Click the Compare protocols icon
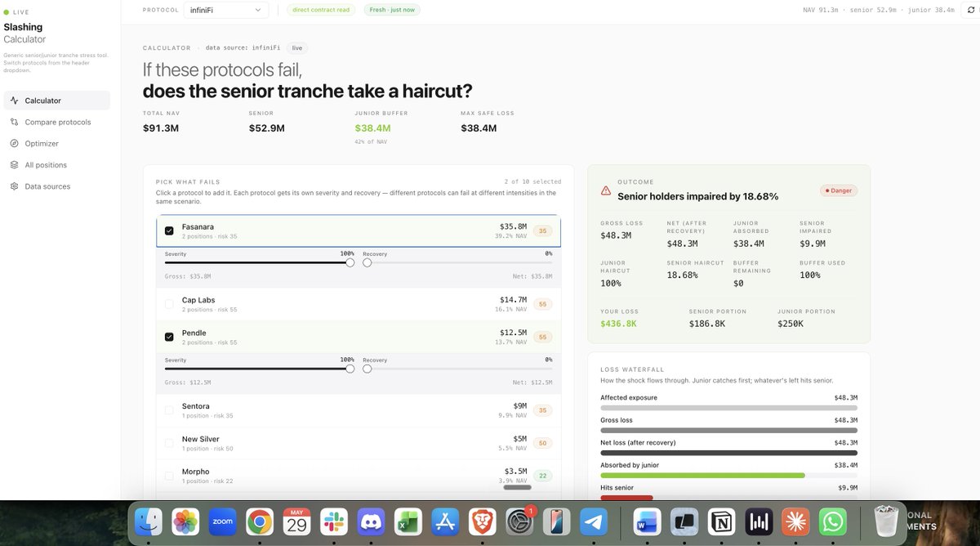The image size is (980, 546). [15, 122]
